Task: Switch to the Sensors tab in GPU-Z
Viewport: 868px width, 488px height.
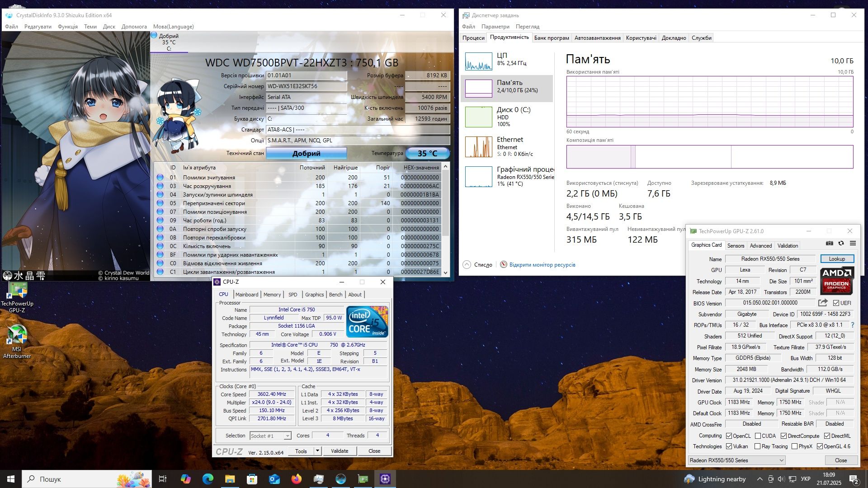Action: click(736, 245)
